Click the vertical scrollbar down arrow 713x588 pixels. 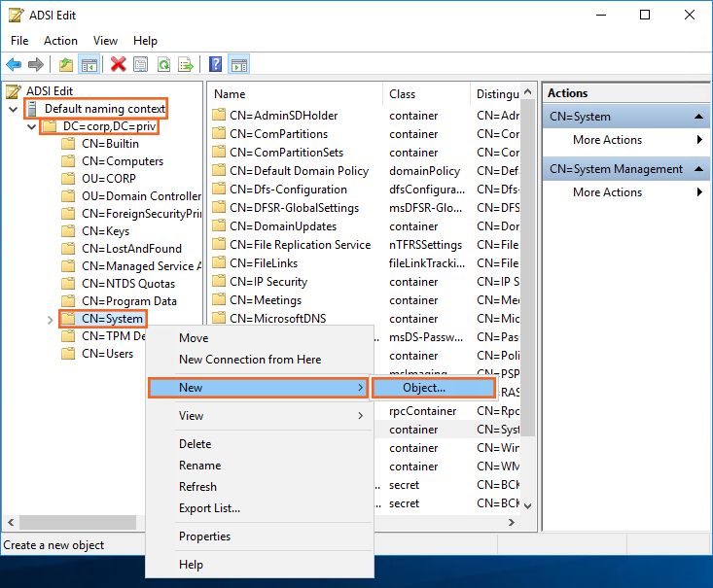click(x=528, y=505)
